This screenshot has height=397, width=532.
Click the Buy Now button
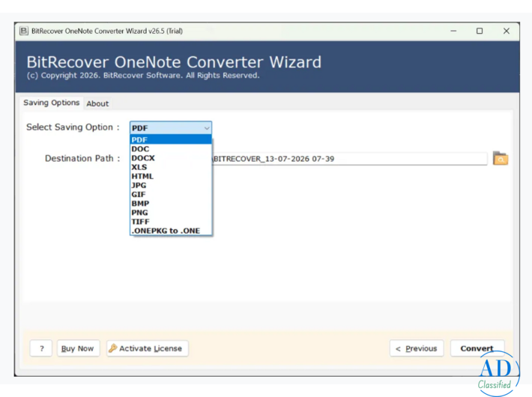pyautogui.click(x=78, y=348)
